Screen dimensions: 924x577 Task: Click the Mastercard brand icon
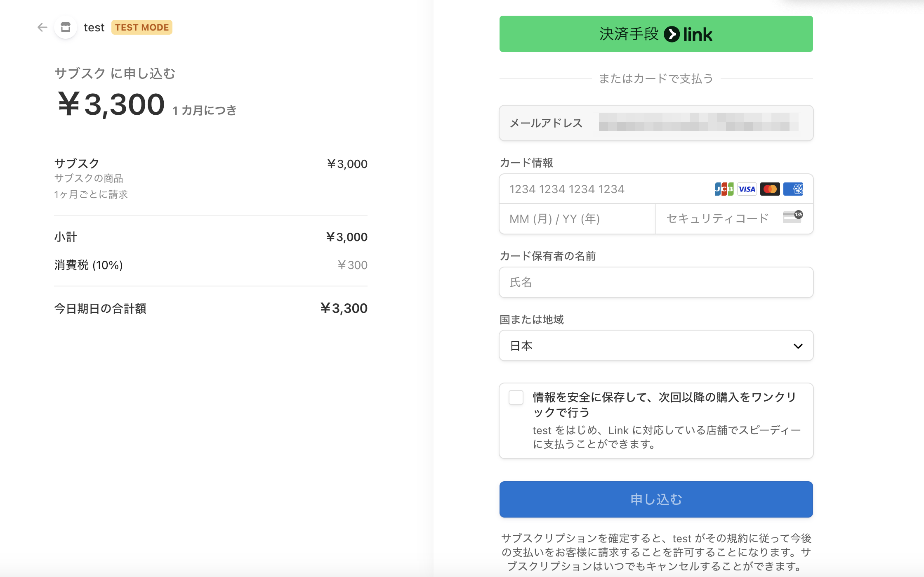coord(770,189)
